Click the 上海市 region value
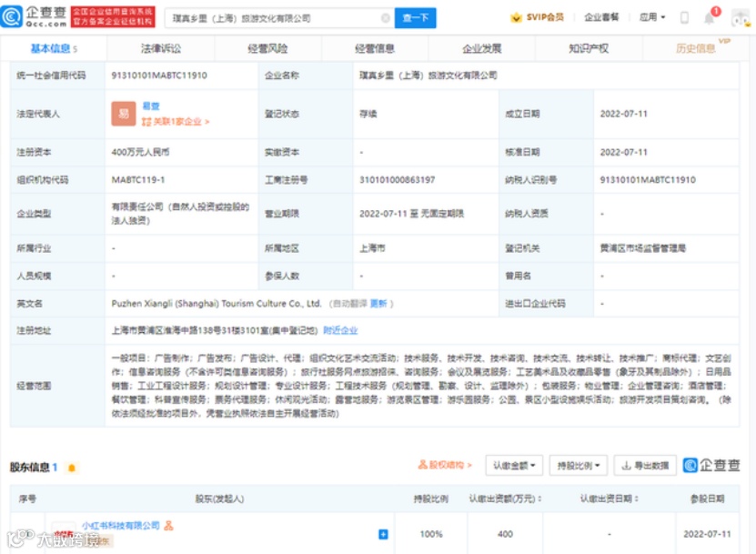Screen dimensions: 756x554 click(x=372, y=248)
